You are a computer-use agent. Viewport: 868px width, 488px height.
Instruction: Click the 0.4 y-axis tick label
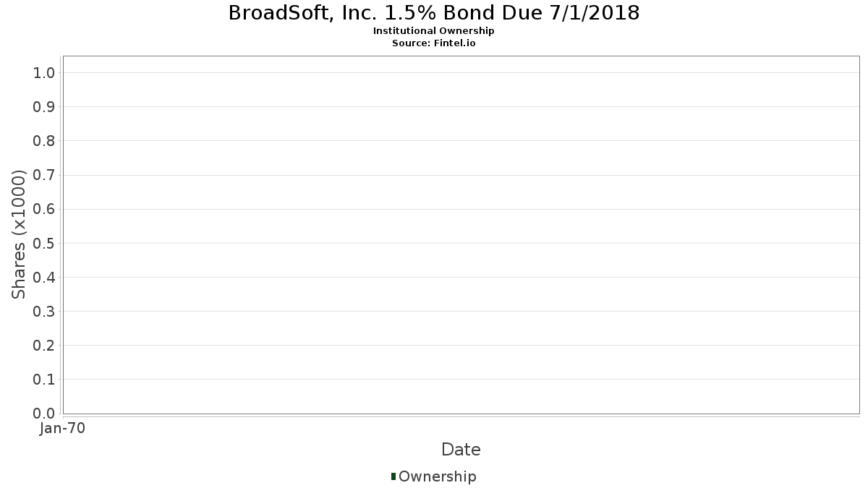coord(44,278)
